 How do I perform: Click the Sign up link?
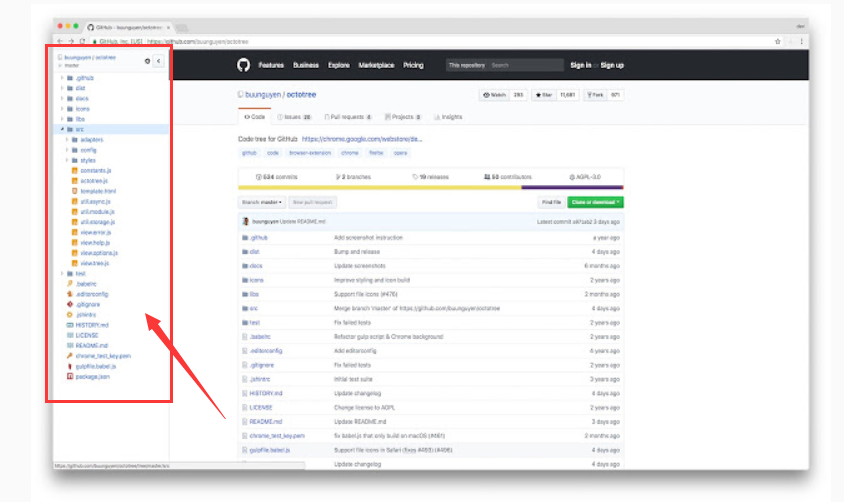pos(612,65)
